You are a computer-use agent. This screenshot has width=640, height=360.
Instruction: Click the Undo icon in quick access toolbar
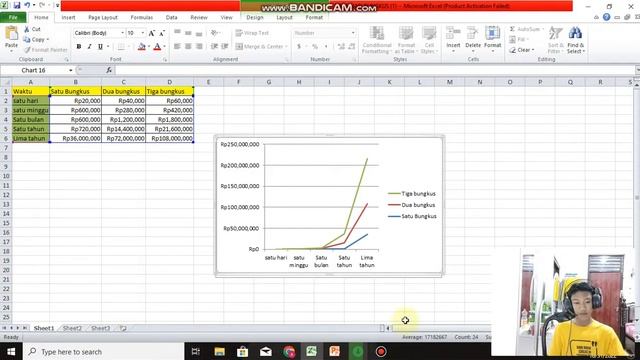click(x=27, y=5)
